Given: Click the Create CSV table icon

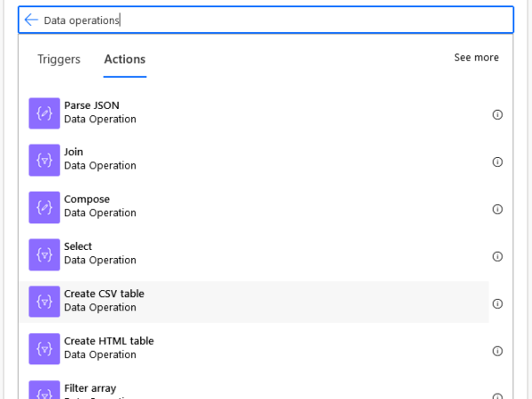Looking at the screenshot, I should [44, 301].
